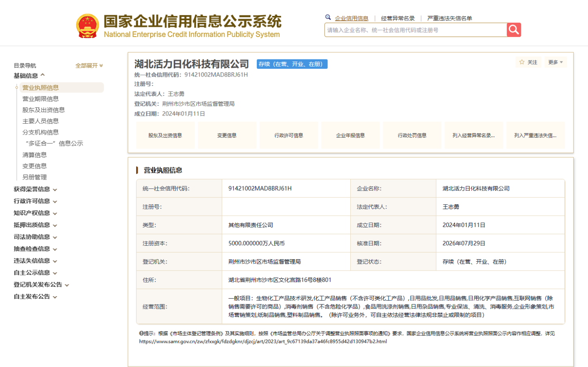Click the star icon next to 关注
The width and height of the screenshot is (588, 367).
pyautogui.click(x=522, y=62)
